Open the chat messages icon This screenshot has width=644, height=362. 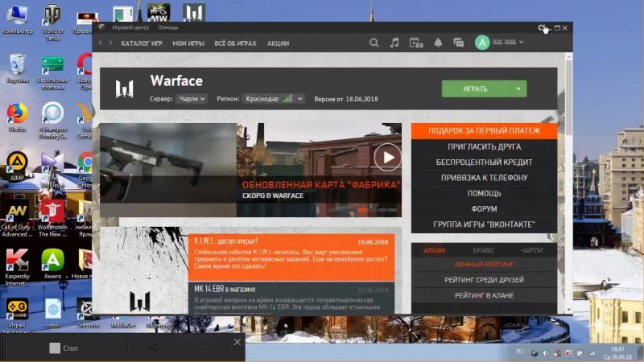(458, 43)
